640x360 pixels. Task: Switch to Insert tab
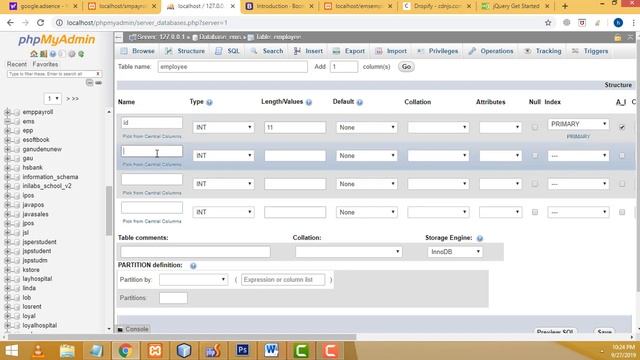pyautogui.click(x=308, y=51)
